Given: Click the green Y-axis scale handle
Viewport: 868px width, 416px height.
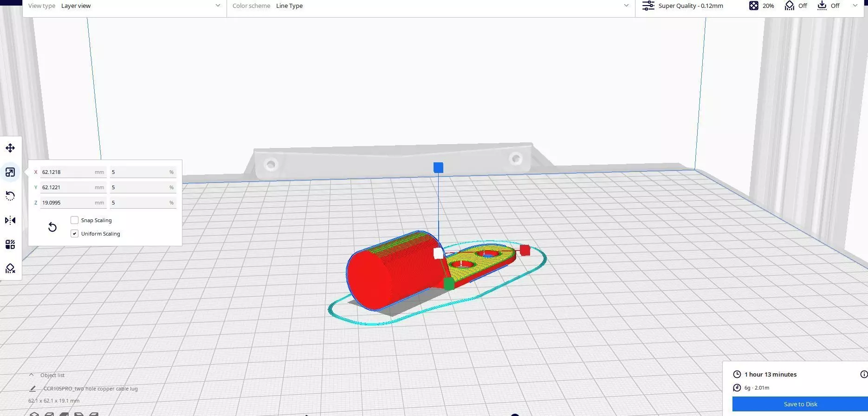Looking at the screenshot, I should pyautogui.click(x=449, y=284).
